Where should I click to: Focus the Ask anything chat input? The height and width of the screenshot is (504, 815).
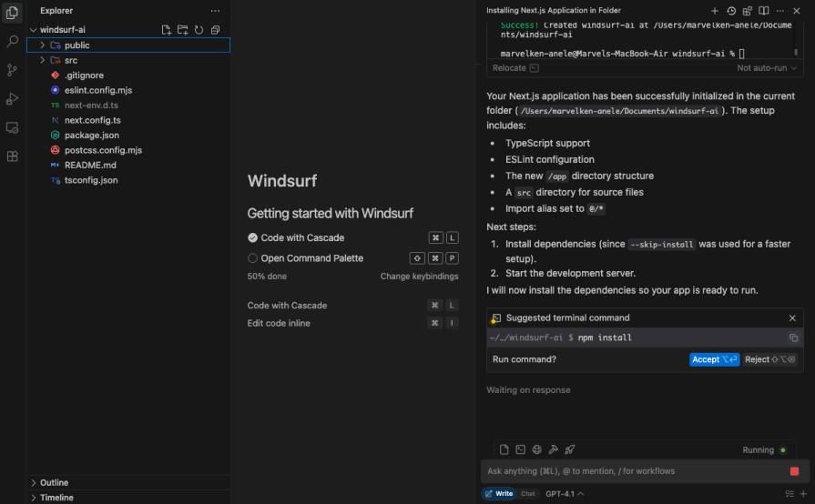click(634, 471)
